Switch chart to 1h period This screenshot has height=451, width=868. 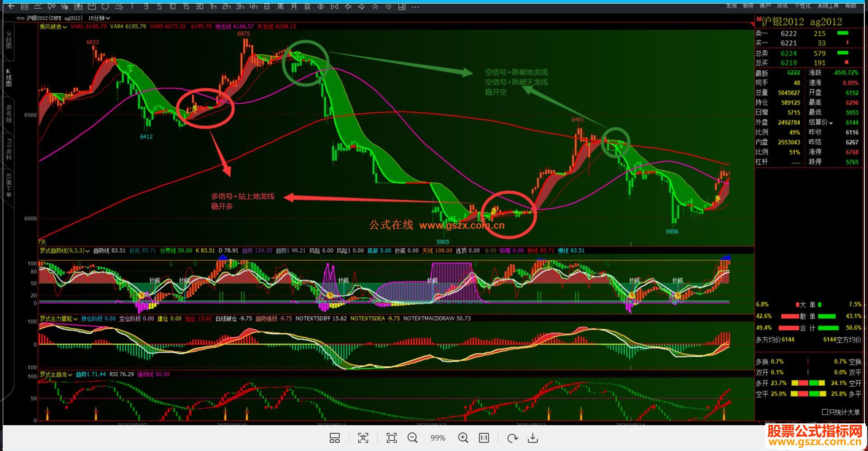[x=213, y=6]
